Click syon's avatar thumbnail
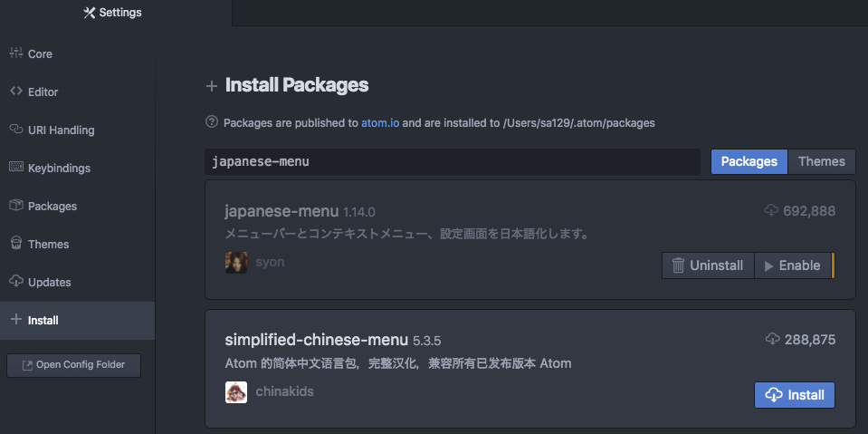Image resolution: width=868 pixels, height=434 pixels. pyautogui.click(x=236, y=263)
